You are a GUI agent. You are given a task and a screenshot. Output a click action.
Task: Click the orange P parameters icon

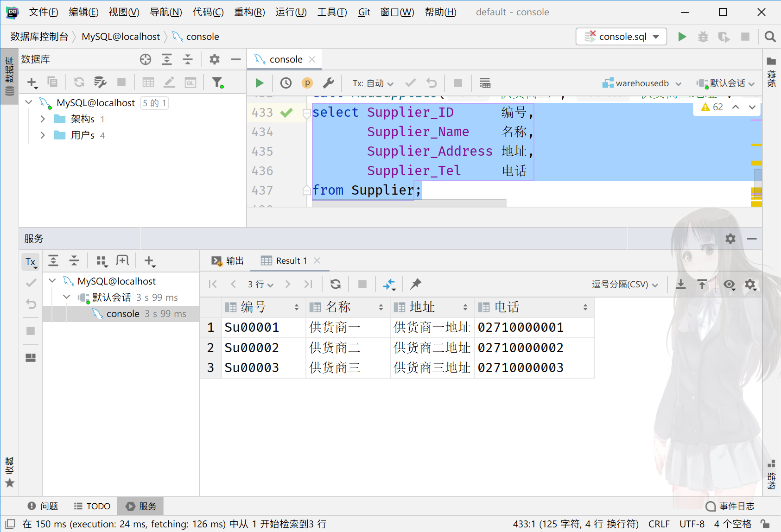pyautogui.click(x=307, y=83)
